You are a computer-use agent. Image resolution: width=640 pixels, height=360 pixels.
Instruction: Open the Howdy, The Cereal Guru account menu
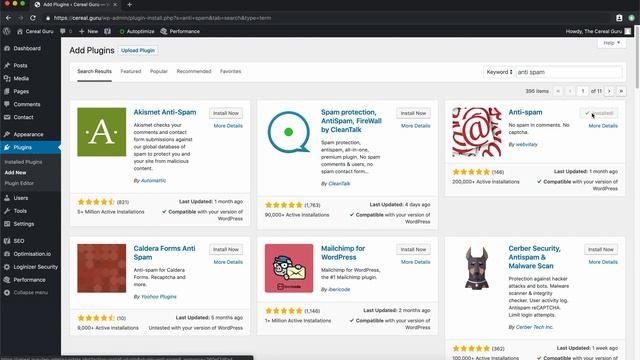tap(598, 31)
